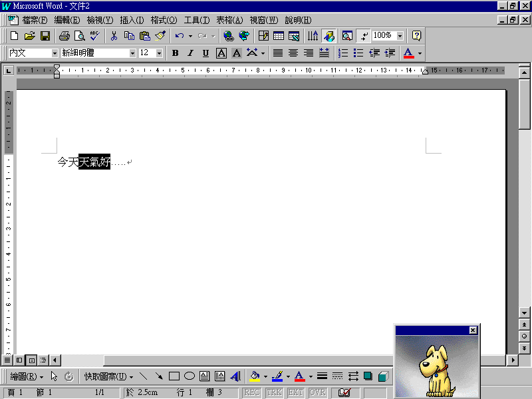This screenshot has height=399, width=532.
Task: Click the Insert Table icon
Action: point(279,36)
